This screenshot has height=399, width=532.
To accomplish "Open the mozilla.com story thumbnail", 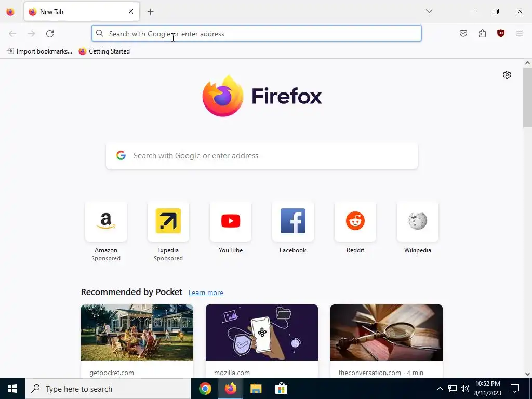I will [x=262, y=332].
